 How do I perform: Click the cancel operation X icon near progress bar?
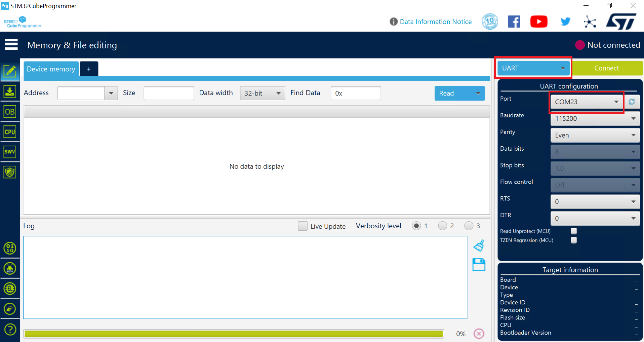(479, 334)
